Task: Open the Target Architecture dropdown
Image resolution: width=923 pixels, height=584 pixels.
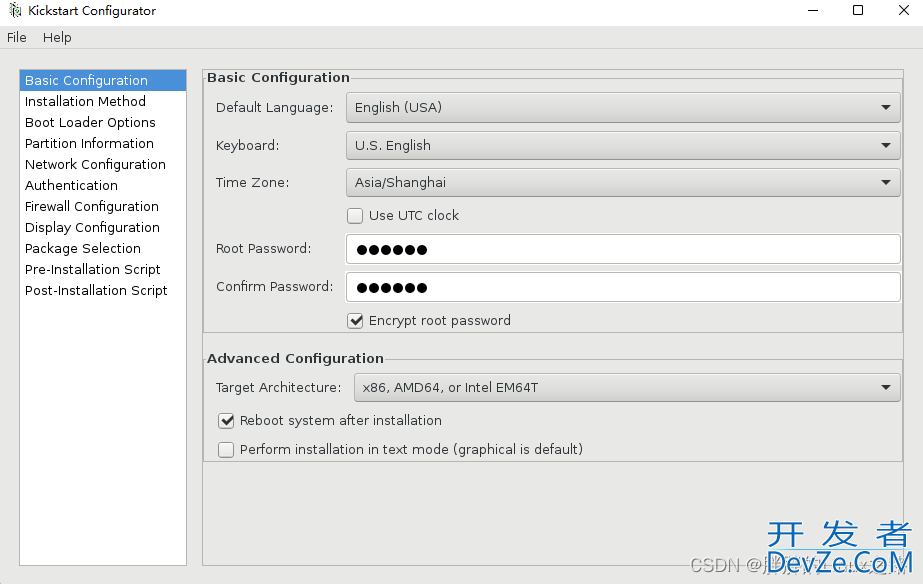Action: point(627,387)
